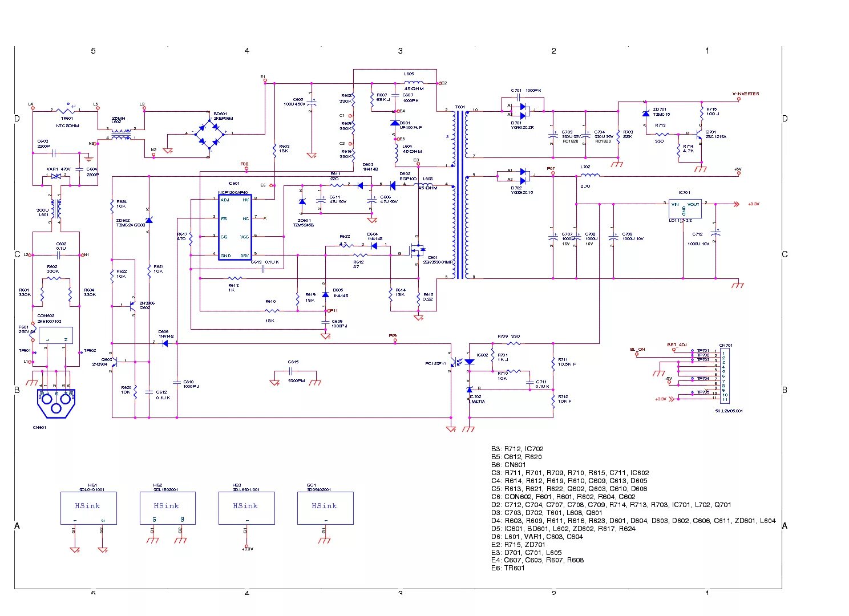Click the V-INVERTER net label
The height and width of the screenshot is (616, 849).
click(x=746, y=94)
